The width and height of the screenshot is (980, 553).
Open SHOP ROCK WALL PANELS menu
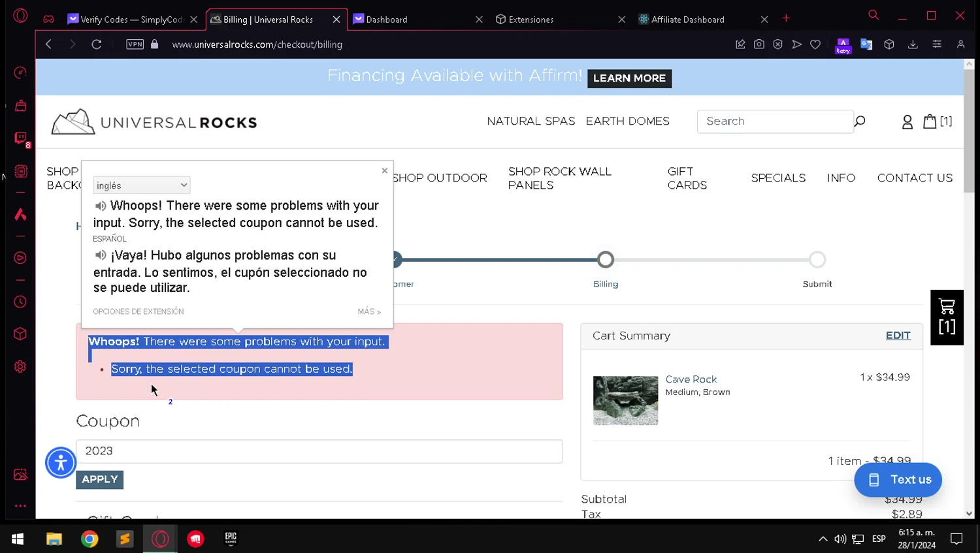pyautogui.click(x=560, y=178)
